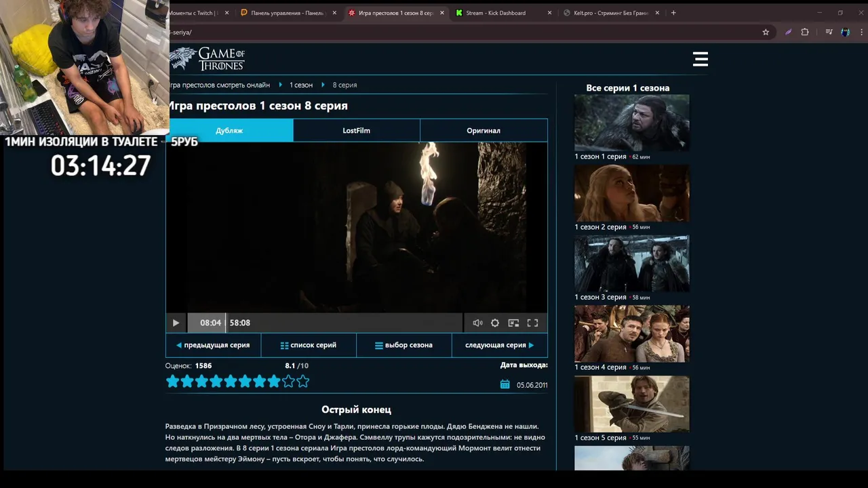Click the 08:04 current time display
The image size is (868, 488).
point(210,323)
